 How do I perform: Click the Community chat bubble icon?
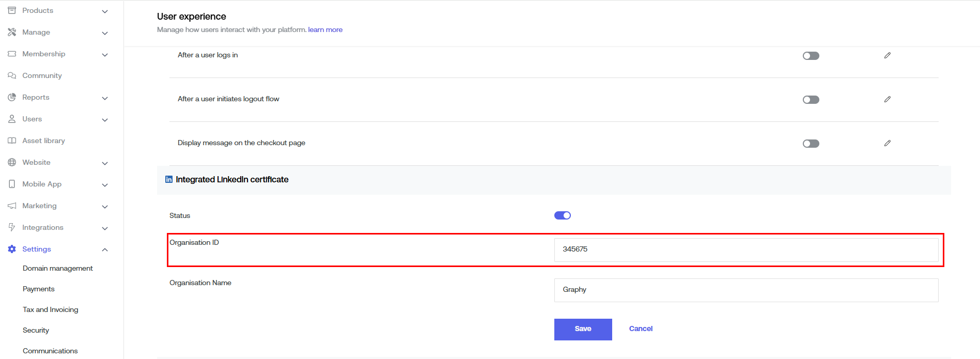(x=12, y=75)
